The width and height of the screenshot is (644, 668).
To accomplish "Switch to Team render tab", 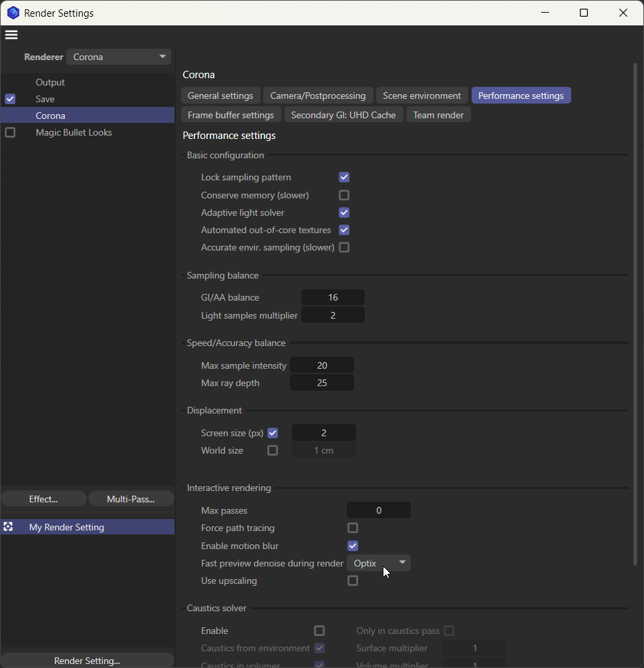I will click(438, 115).
